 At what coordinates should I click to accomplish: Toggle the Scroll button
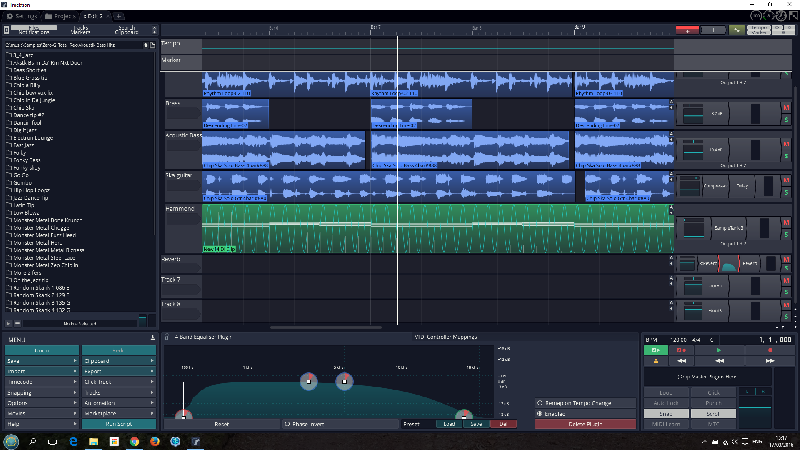713,414
